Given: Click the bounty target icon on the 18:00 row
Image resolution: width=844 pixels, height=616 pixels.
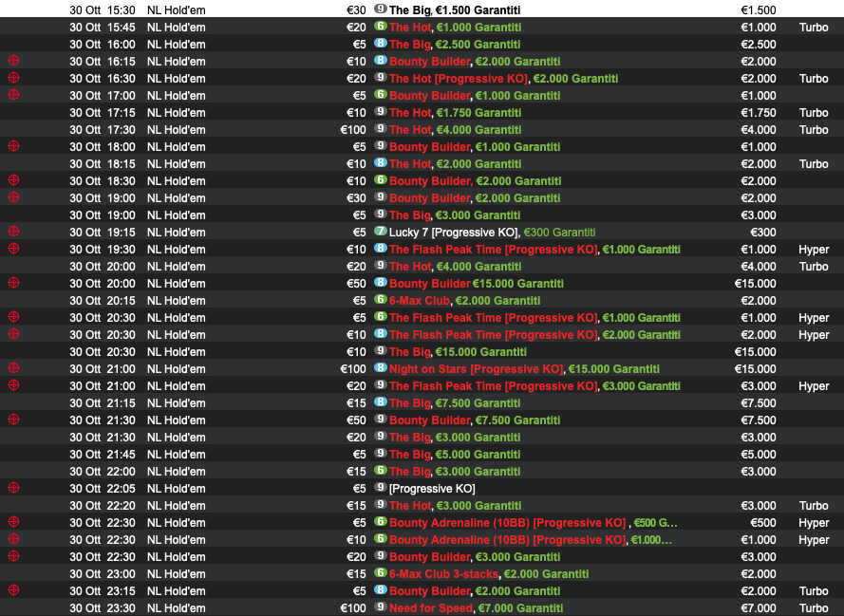Looking at the screenshot, I should point(14,146).
